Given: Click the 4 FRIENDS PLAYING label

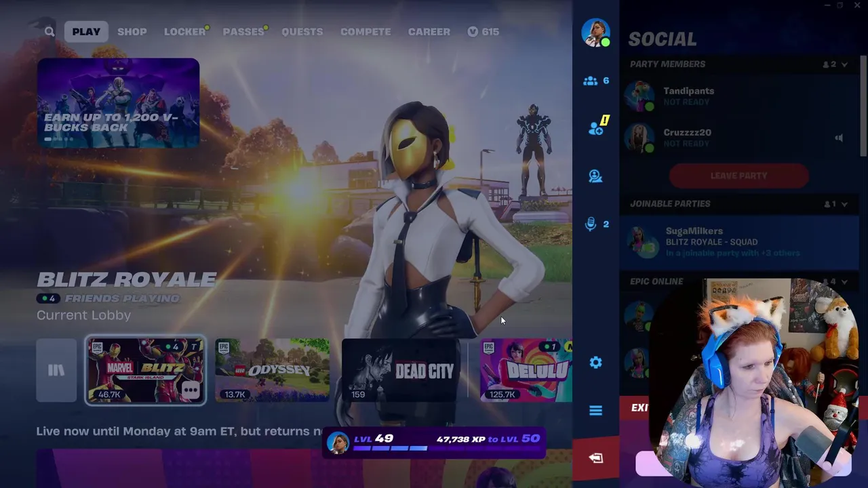Looking at the screenshot, I should pyautogui.click(x=108, y=298).
